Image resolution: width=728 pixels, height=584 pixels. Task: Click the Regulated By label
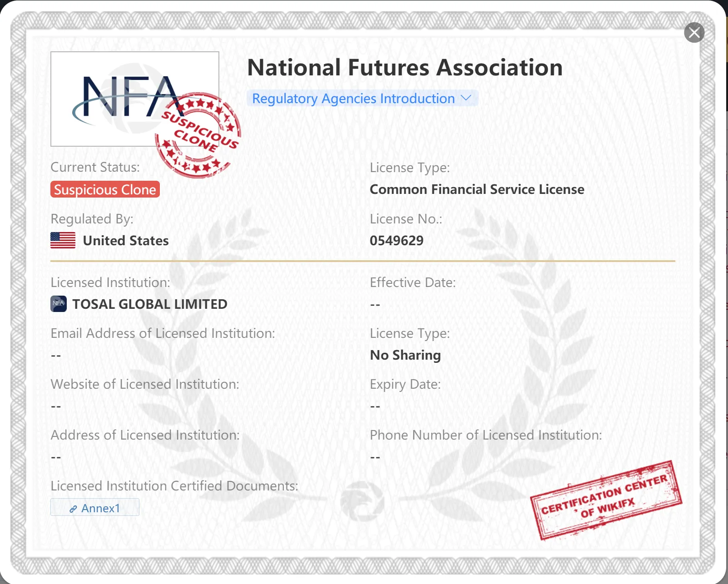[x=92, y=219]
